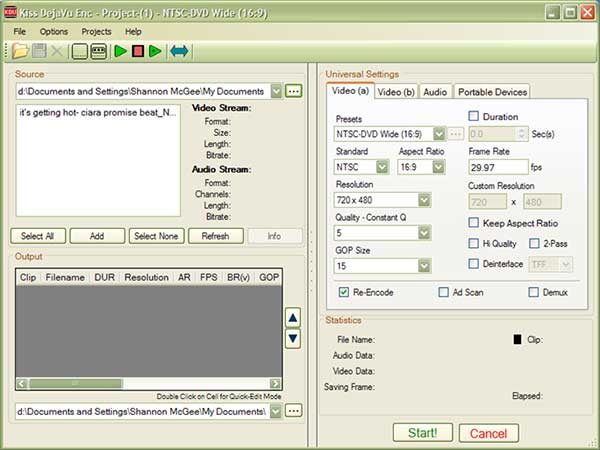The width and height of the screenshot is (600, 450).
Task: Browse for source folder with ellipsis button
Action: pyautogui.click(x=293, y=91)
